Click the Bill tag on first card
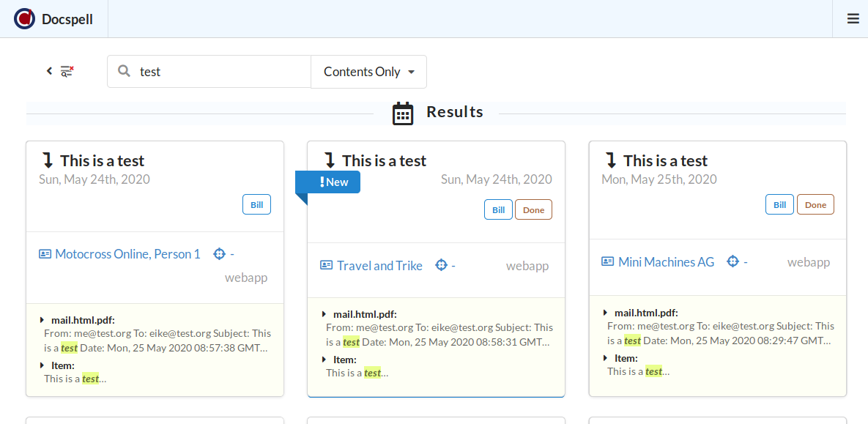Viewport: 868px width, 424px height. click(256, 205)
